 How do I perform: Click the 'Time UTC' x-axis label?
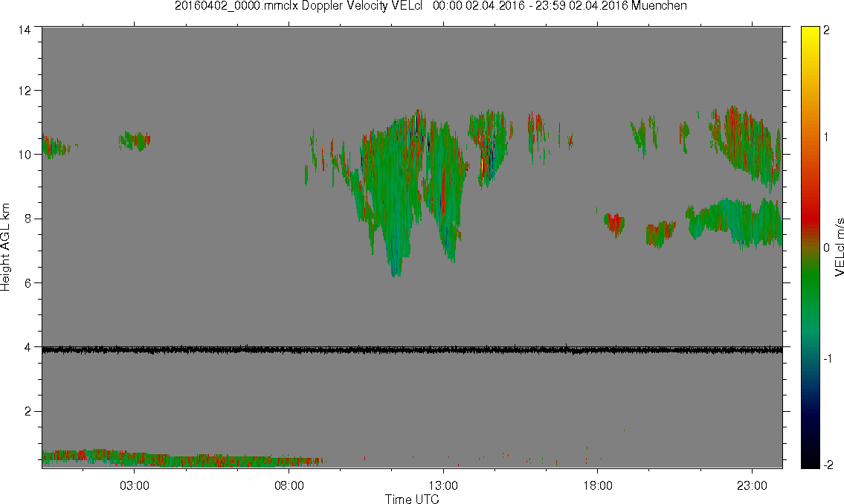(x=412, y=499)
